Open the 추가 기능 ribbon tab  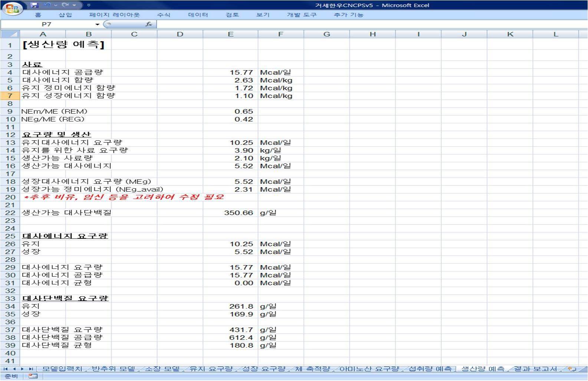click(x=348, y=15)
